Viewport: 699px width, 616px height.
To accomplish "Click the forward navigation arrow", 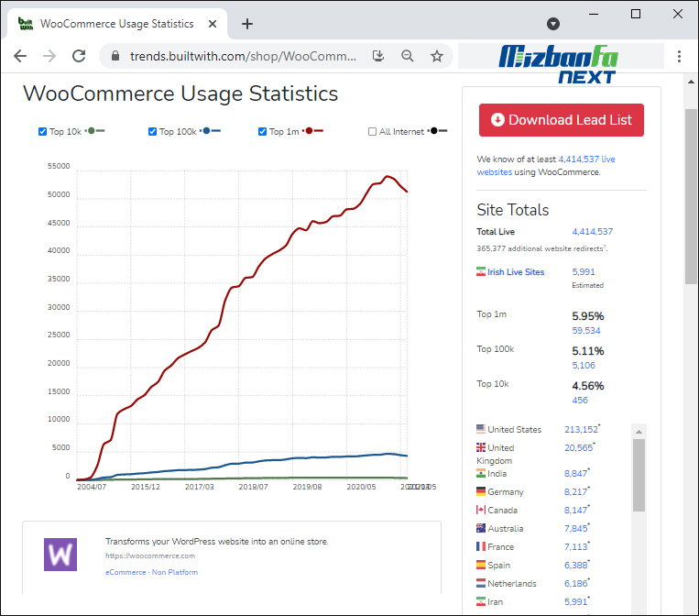I will click(49, 56).
